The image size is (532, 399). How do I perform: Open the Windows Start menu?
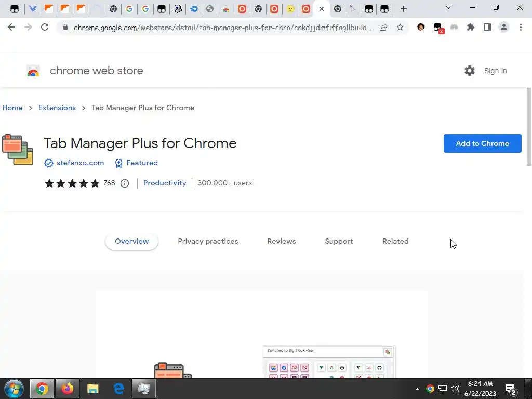[x=14, y=389]
